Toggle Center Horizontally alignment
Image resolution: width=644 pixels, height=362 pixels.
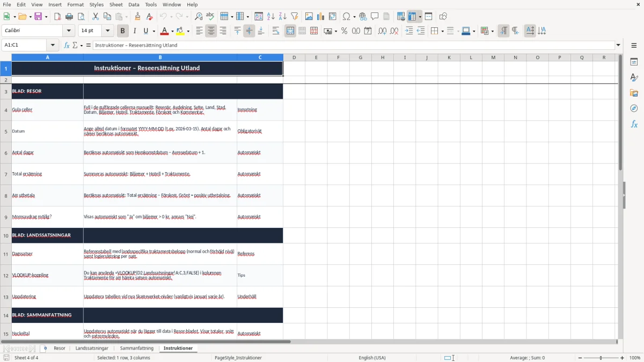click(211, 31)
